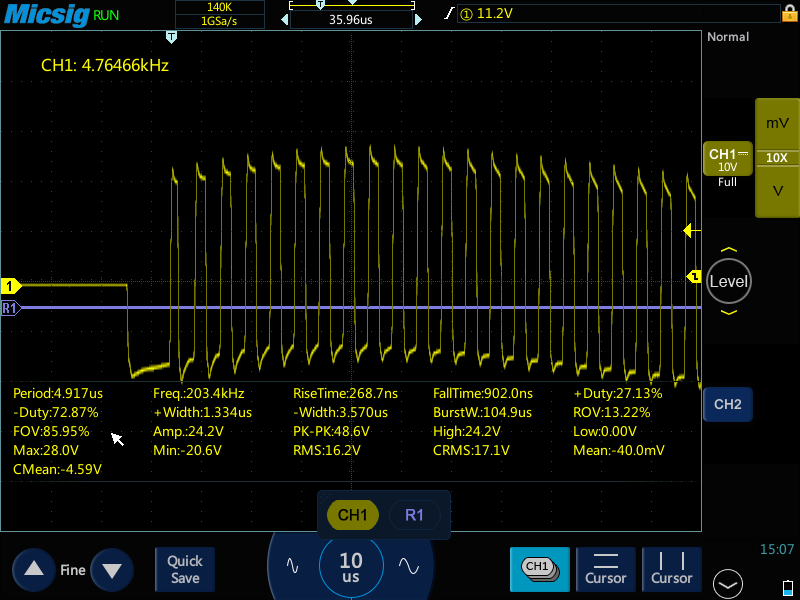Image resolution: width=800 pixels, height=600 pixels.
Task: Select the +Width:1.334us measurement
Action: pos(203,412)
